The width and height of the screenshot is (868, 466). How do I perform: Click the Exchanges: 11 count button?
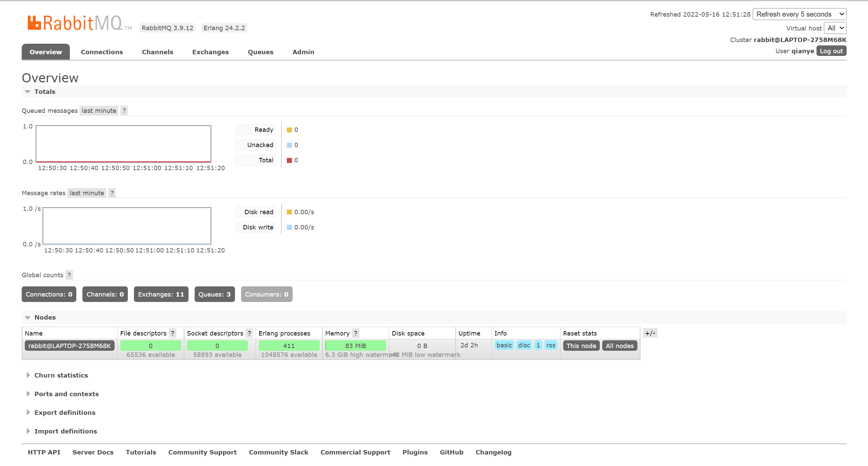(x=161, y=294)
